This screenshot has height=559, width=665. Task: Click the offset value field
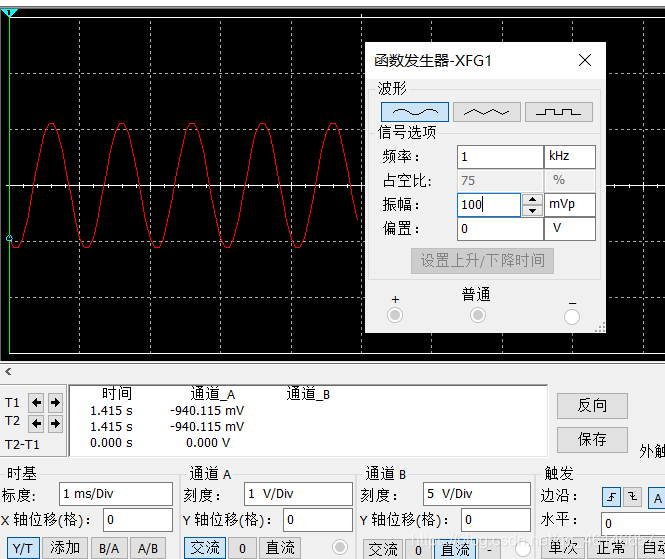[x=500, y=229]
